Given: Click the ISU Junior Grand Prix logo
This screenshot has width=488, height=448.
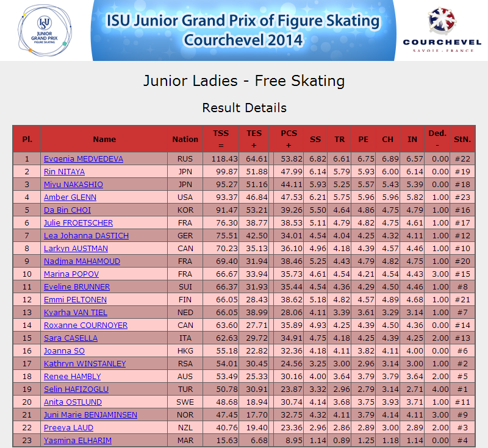Looking at the screenshot, I should (45, 30).
